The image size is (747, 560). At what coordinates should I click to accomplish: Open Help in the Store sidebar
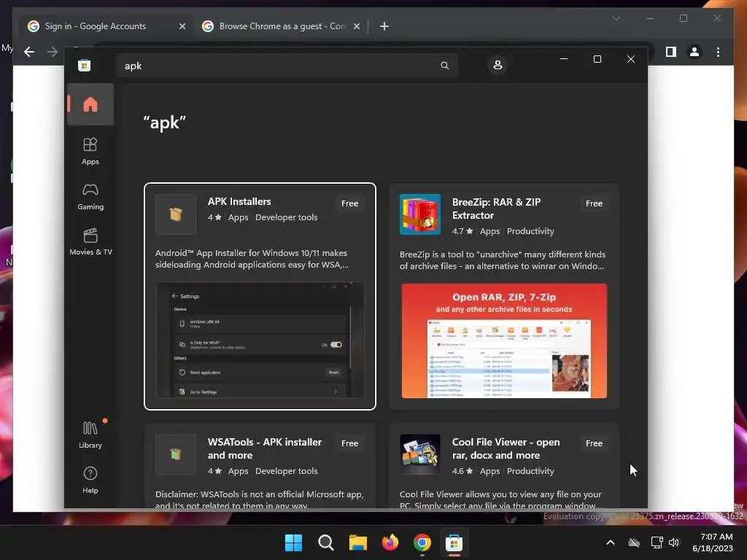pyautogui.click(x=90, y=480)
